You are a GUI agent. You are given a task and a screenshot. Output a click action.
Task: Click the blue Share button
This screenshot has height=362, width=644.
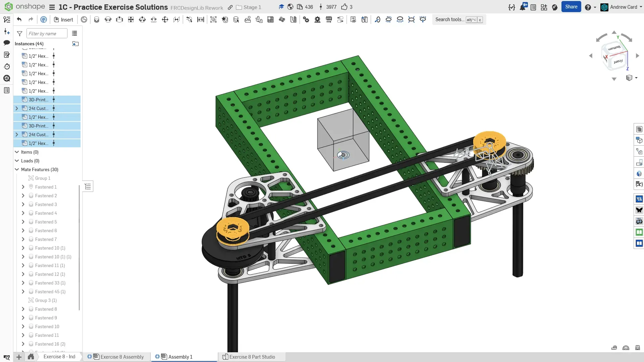pyautogui.click(x=571, y=7)
